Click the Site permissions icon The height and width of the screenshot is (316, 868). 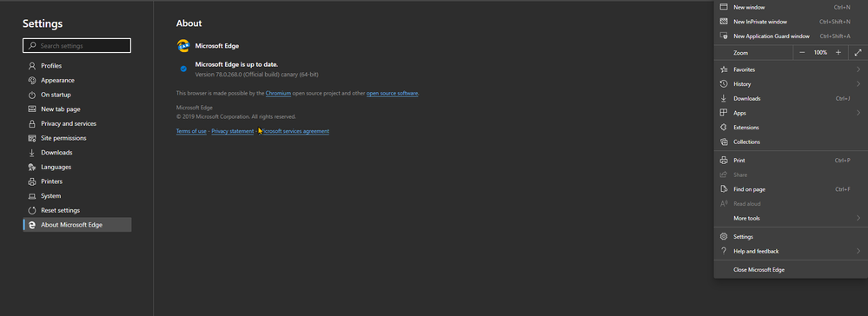(31, 138)
